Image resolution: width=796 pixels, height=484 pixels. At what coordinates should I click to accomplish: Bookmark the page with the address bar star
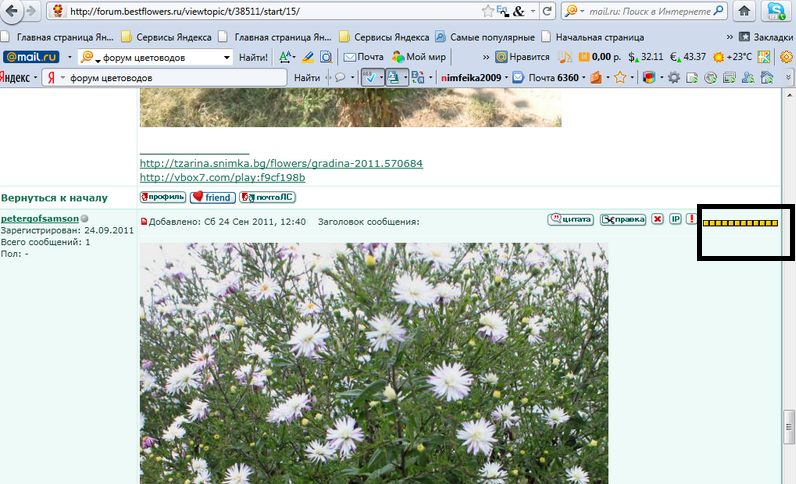tap(489, 11)
